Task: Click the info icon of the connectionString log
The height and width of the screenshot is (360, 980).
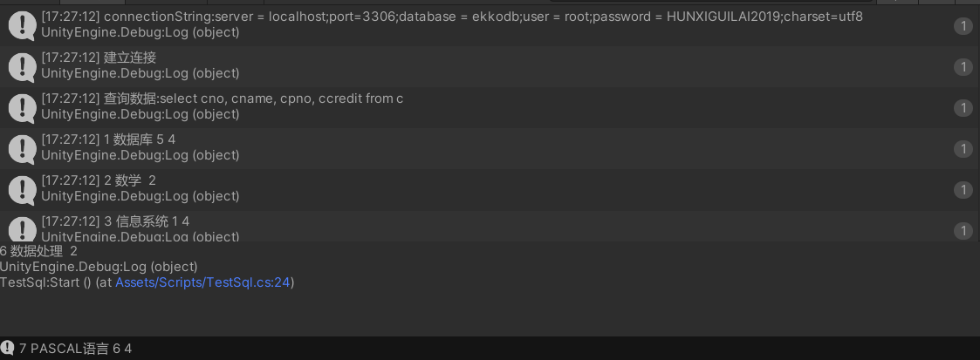Action: (22, 25)
